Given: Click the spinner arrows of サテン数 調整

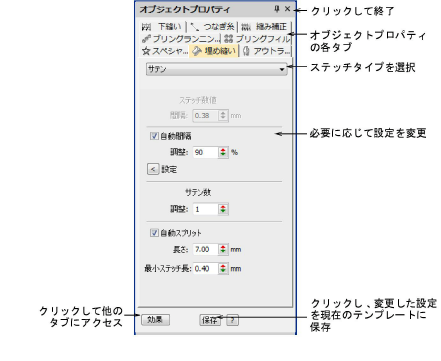Looking at the screenshot, I should [x=223, y=209].
